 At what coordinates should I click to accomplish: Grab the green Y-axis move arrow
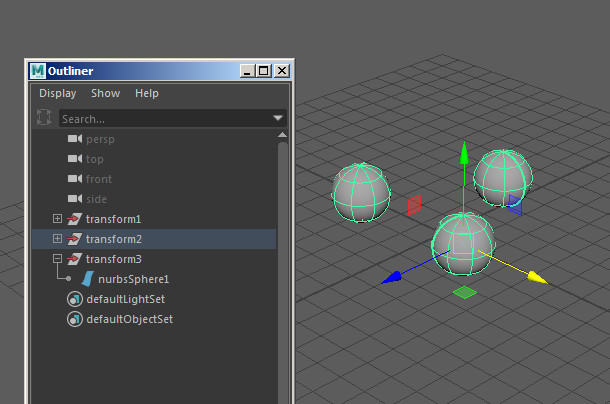click(464, 153)
